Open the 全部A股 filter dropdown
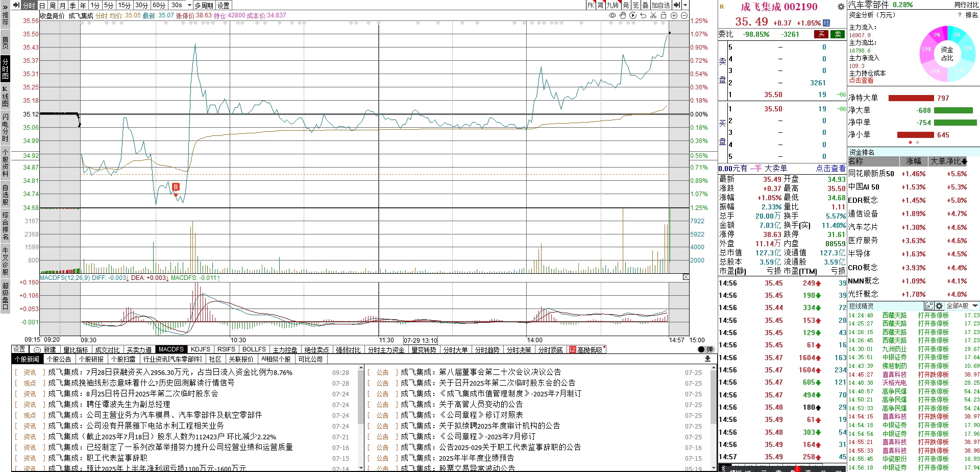The image size is (980, 472). [x=962, y=306]
